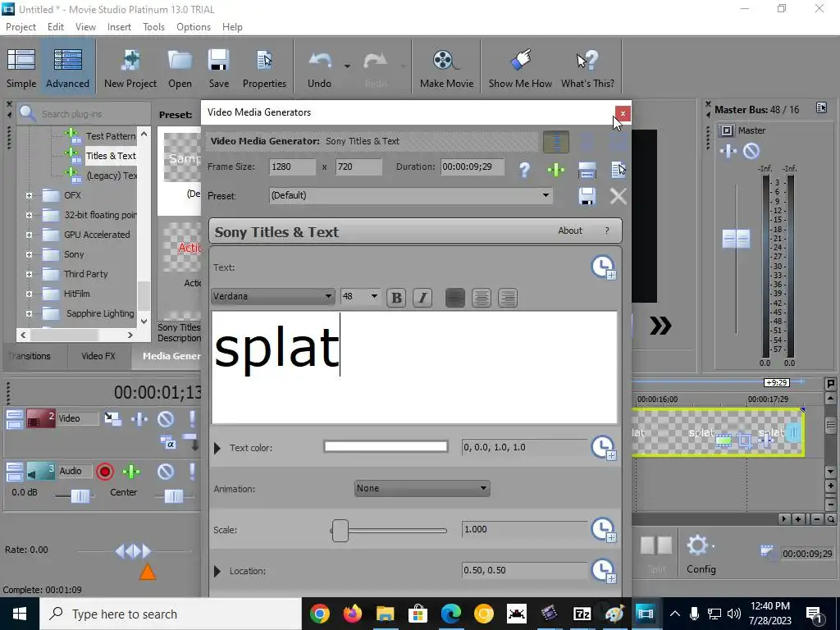Click the match output settings icon
Image resolution: width=840 pixels, height=630 pixels.
pos(587,170)
